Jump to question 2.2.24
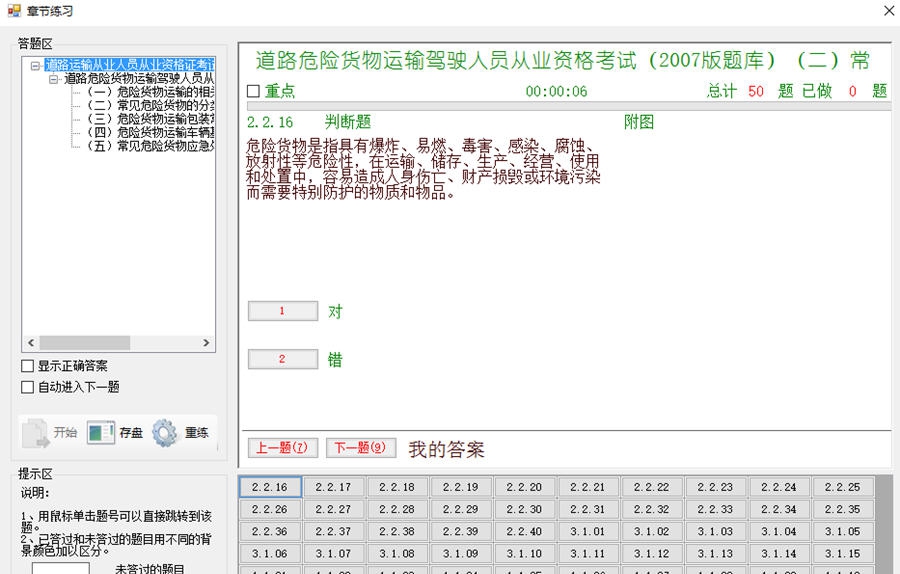This screenshot has width=900, height=574. [x=779, y=487]
